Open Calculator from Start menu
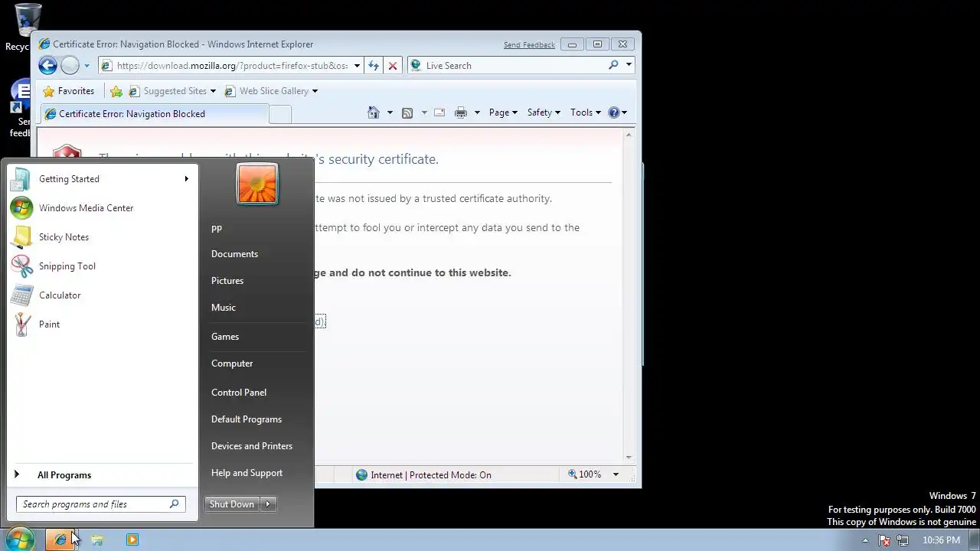 (x=102, y=295)
